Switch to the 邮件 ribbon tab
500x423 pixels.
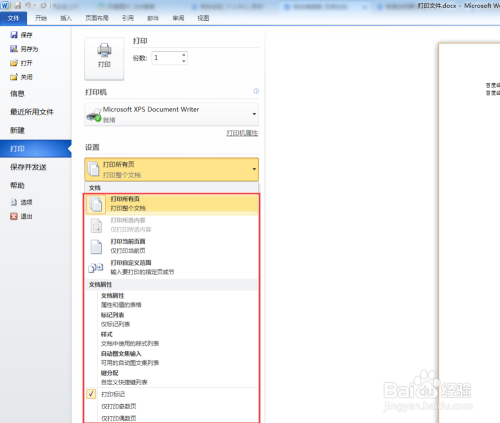[153, 18]
